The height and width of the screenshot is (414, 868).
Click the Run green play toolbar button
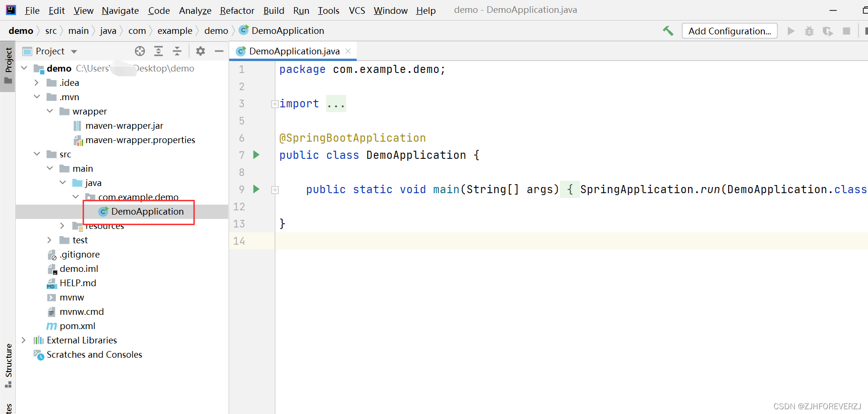click(x=791, y=31)
